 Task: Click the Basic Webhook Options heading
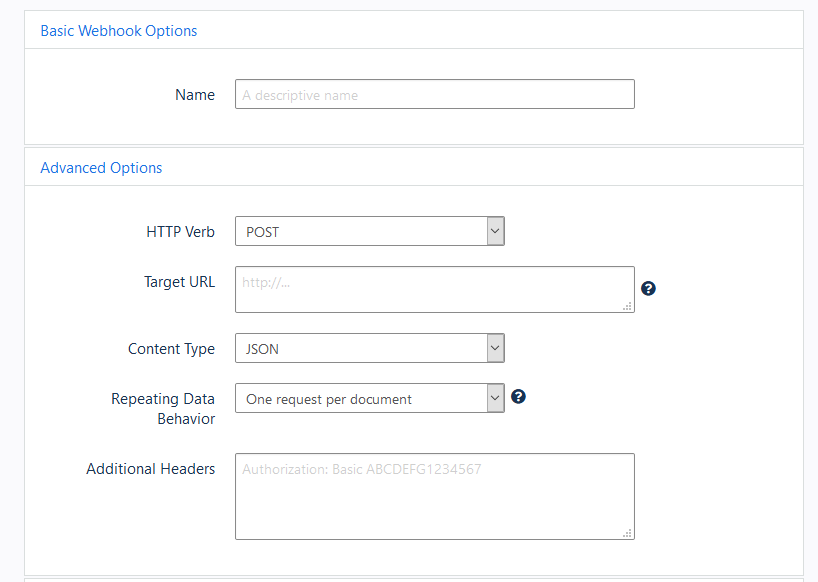click(x=118, y=31)
